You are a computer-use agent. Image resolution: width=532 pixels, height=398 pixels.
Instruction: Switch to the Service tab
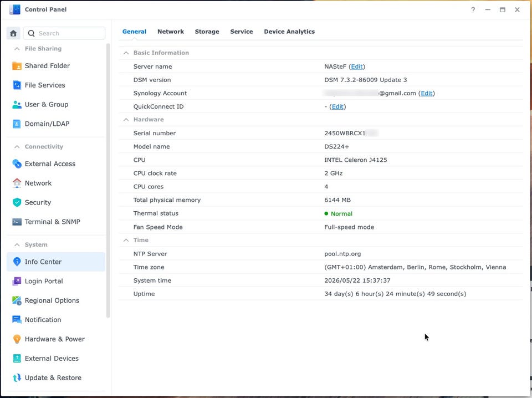tap(242, 32)
